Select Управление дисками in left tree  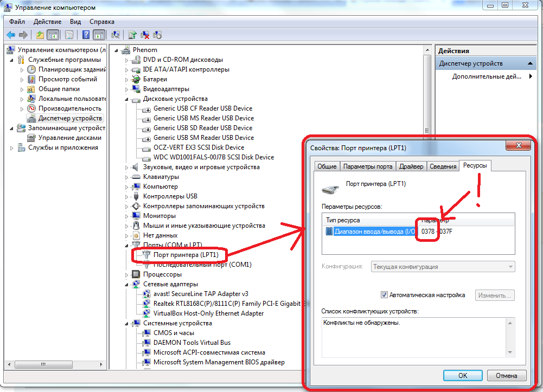click(70, 138)
